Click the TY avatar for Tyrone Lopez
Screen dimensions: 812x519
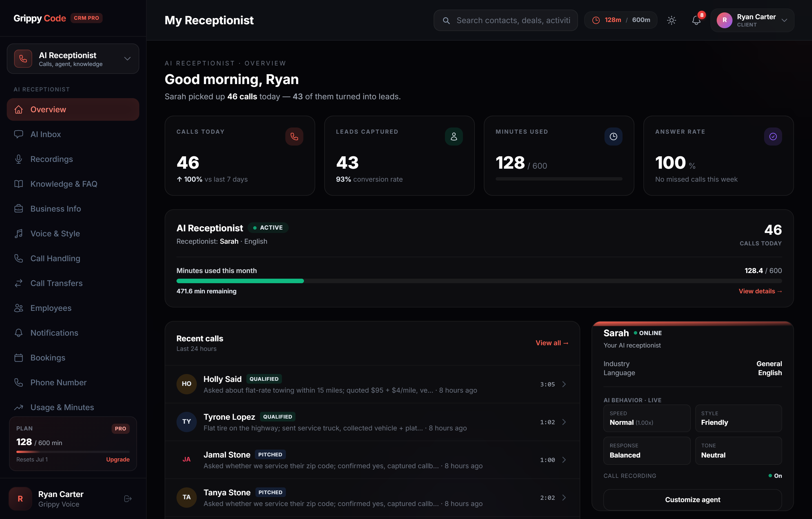pyautogui.click(x=186, y=421)
